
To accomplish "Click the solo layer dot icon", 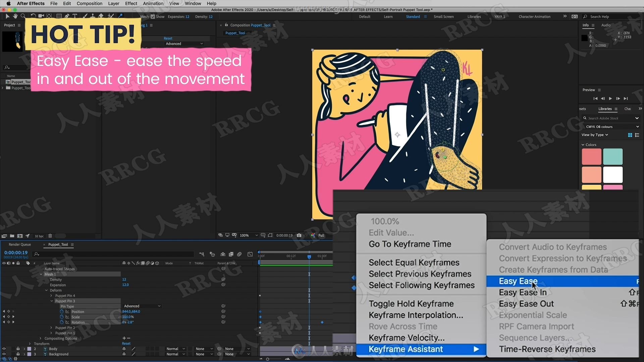I will coord(14,263).
